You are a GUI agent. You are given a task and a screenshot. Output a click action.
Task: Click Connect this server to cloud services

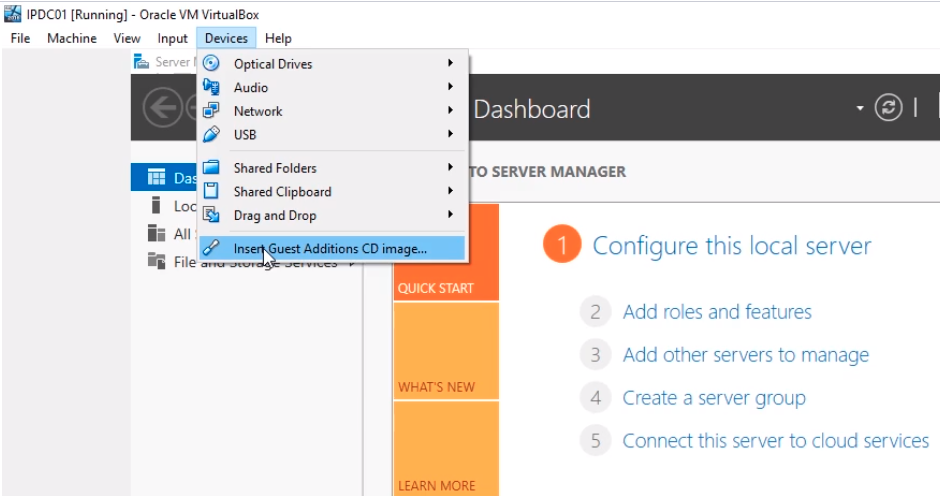point(776,441)
